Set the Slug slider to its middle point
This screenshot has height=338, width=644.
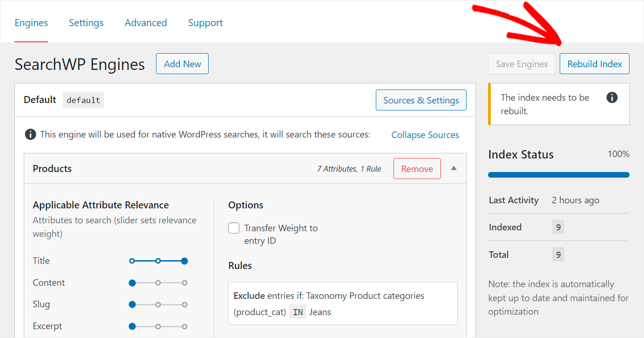(158, 304)
